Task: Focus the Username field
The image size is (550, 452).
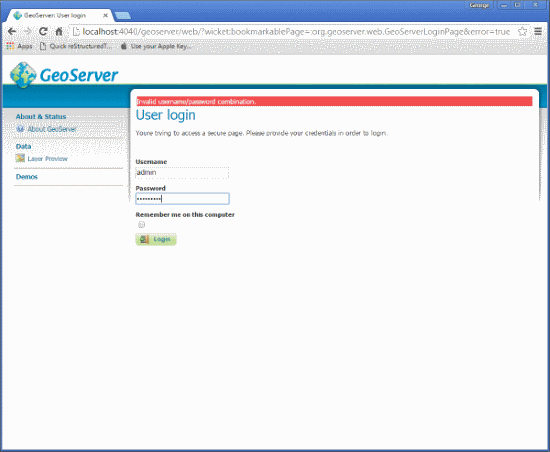Action: pyautogui.click(x=182, y=173)
